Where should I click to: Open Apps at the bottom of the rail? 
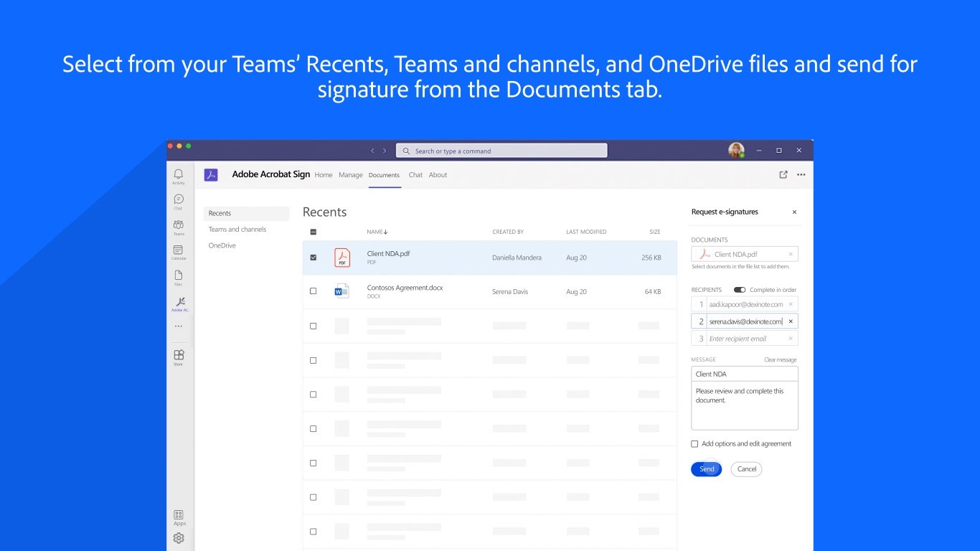click(179, 517)
